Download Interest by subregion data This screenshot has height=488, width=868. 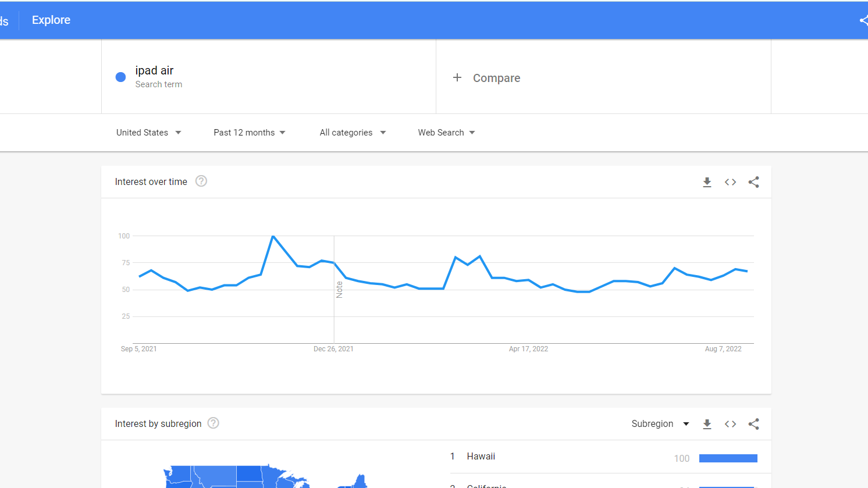(x=707, y=424)
